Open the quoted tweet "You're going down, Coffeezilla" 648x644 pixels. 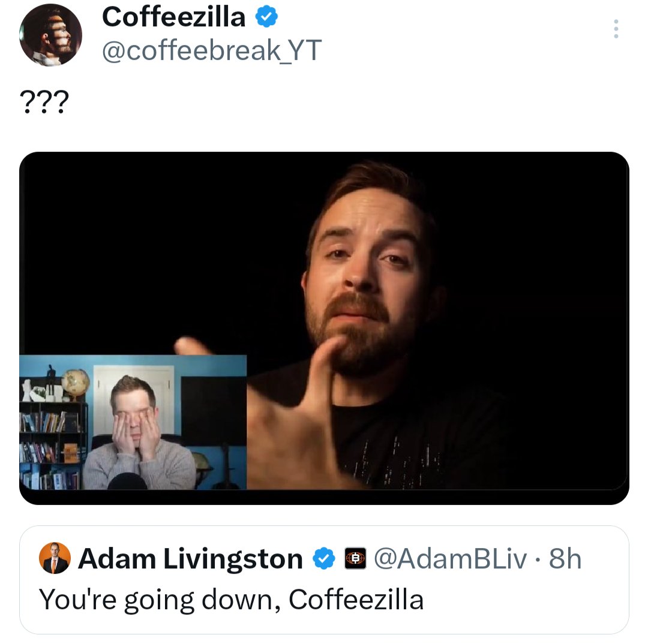[x=231, y=600]
